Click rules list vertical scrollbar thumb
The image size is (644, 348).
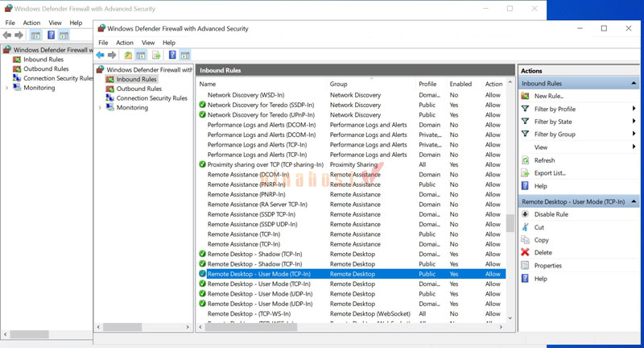click(x=510, y=223)
